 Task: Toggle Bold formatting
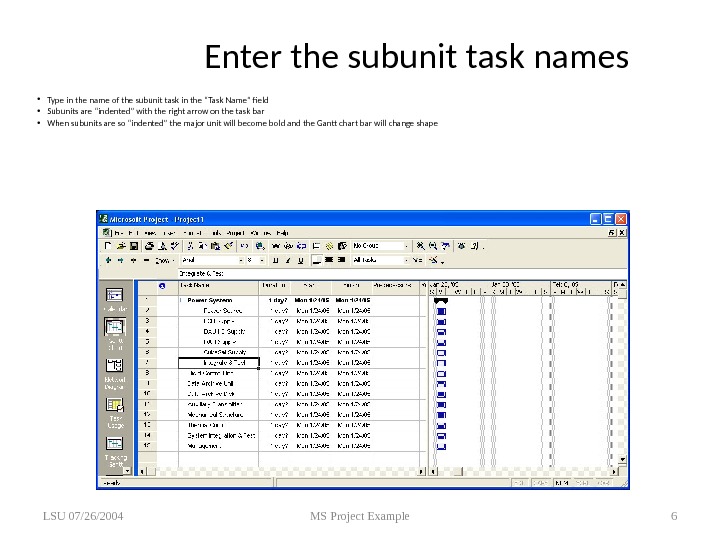point(276,260)
